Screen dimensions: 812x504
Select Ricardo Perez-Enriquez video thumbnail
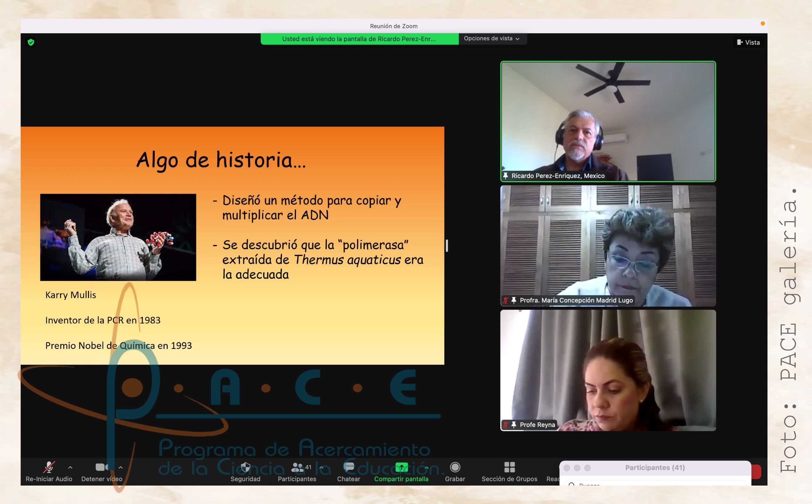[x=608, y=121]
